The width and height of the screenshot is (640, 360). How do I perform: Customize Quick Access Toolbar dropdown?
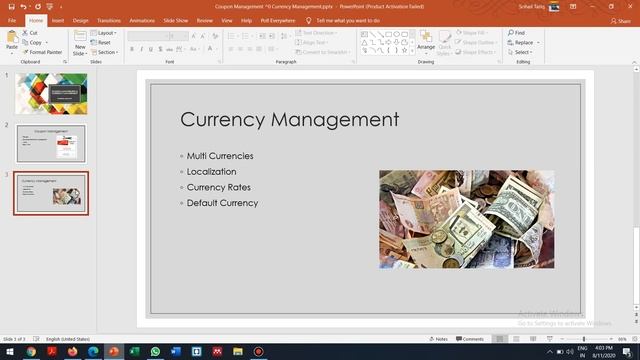(x=61, y=7)
